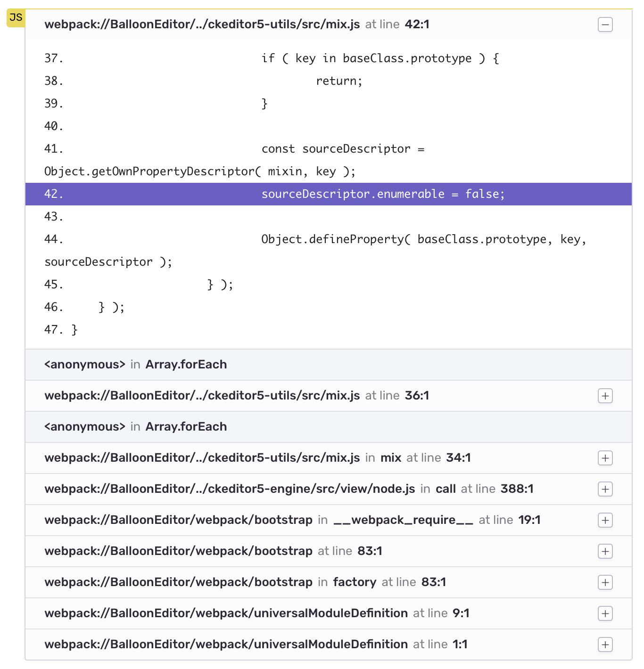Viewport: 644px width, 669px height.
Task: Collapse the mix.js line 42 stack frame
Action: [x=605, y=24]
